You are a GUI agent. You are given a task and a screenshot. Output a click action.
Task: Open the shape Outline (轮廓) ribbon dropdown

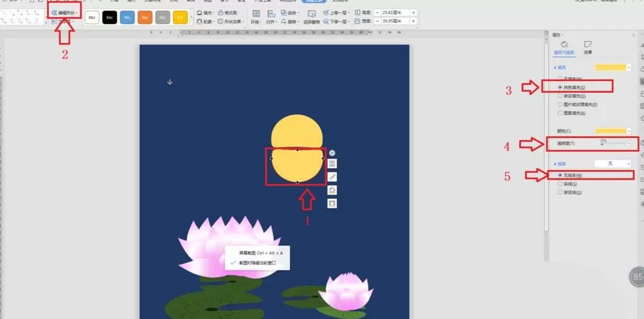coord(205,22)
